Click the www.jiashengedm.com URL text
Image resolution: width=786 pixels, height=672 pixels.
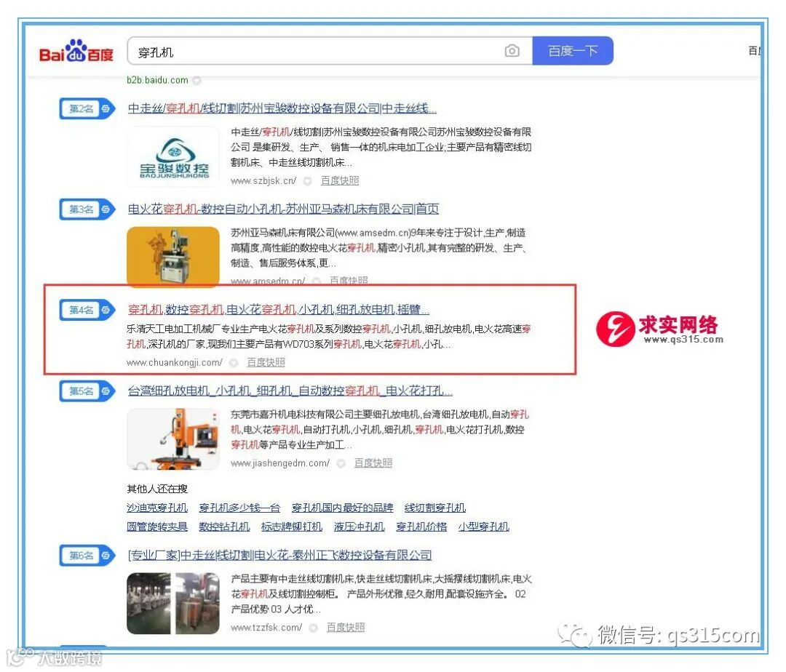(280, 463)
